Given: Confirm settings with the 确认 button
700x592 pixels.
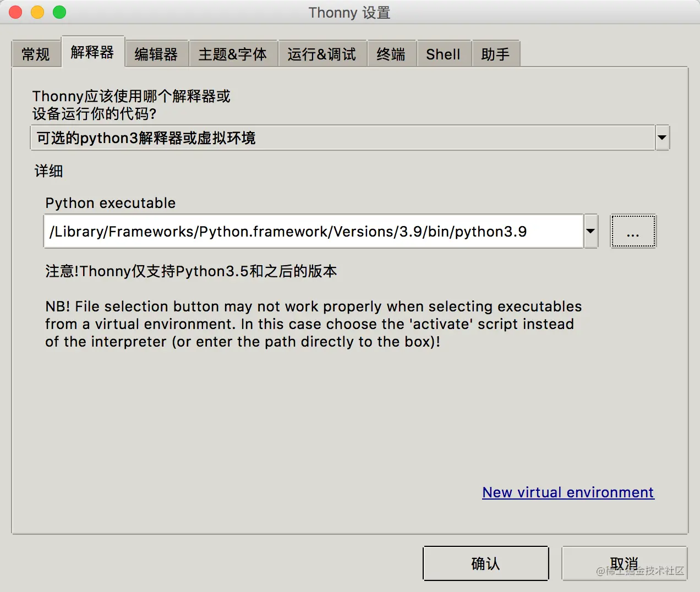Looking at the screenshot, I should tap(485, 563).
